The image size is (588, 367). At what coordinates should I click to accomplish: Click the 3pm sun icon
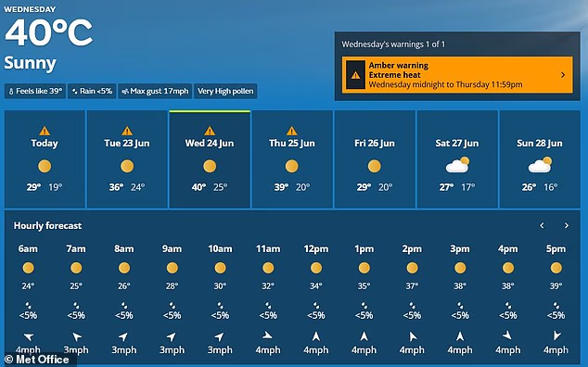[460, 268]
